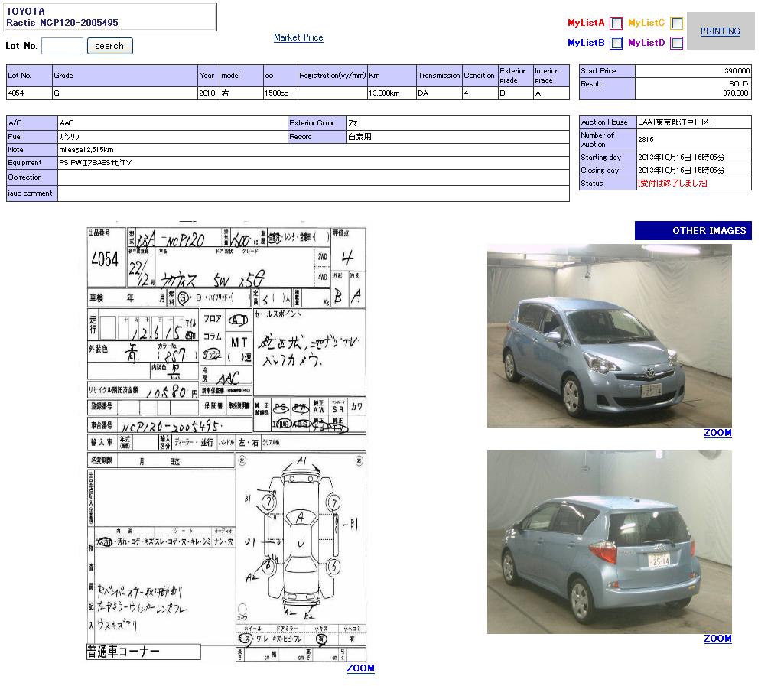Screen dimensions: 784x686
Task: Toggle the MyListD checkbox
Action: [676, 44]
